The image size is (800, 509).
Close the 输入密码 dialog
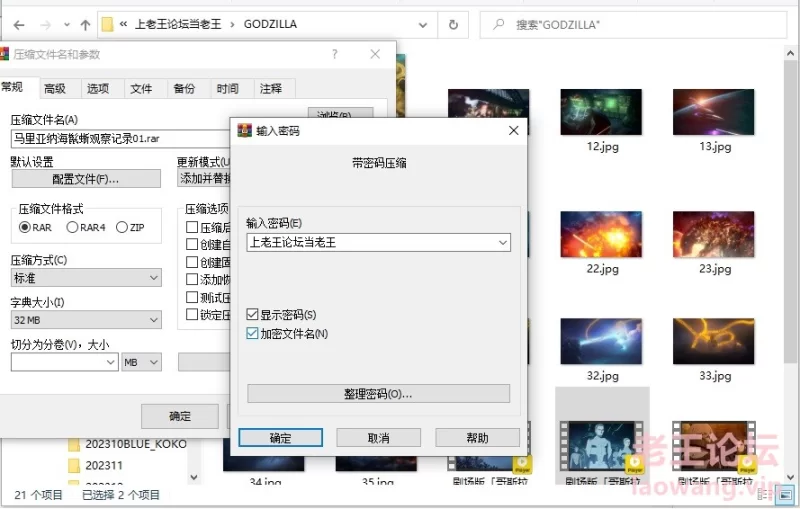[513, 131]
